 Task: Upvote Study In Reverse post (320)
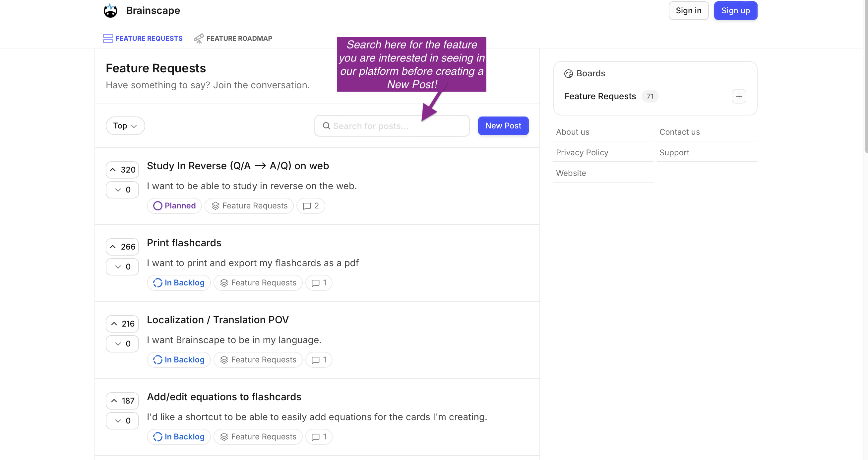pyautogui.click(x=122, y=170)
